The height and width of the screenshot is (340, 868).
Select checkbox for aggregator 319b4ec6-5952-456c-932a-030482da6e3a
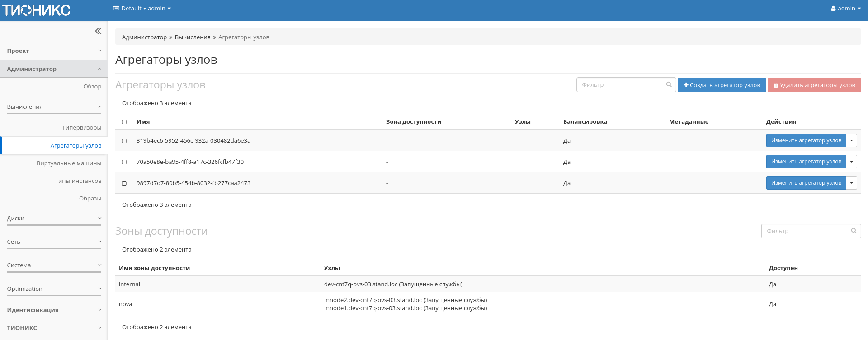point(124,141)
